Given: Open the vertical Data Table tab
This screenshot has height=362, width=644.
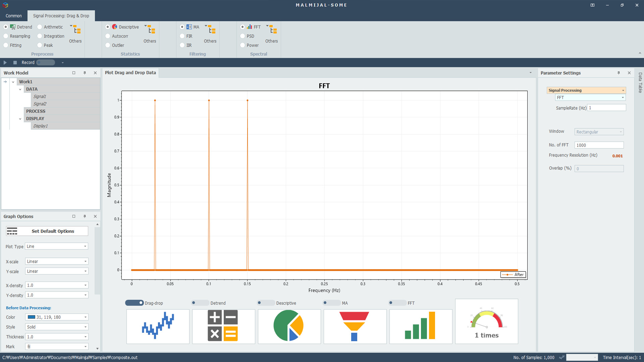Looking at the screenshot, I should (x=640, y=83).
